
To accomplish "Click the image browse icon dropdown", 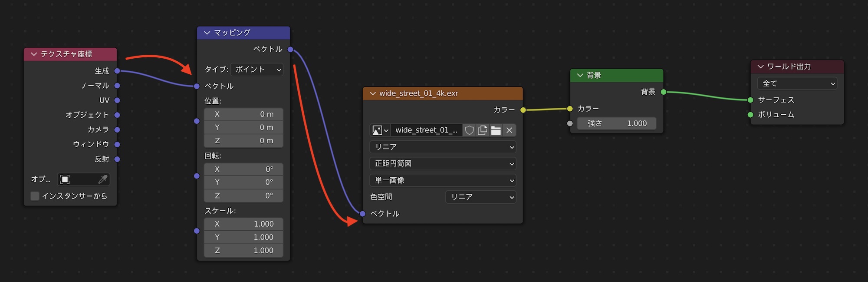I will click(380, 130).
